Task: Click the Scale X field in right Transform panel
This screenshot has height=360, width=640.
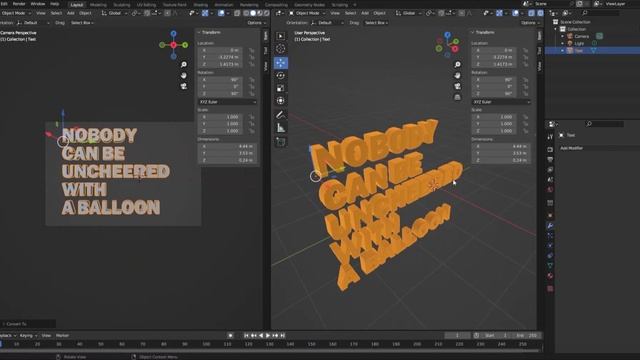Action: pyautogui.click(x=494, y=117)
